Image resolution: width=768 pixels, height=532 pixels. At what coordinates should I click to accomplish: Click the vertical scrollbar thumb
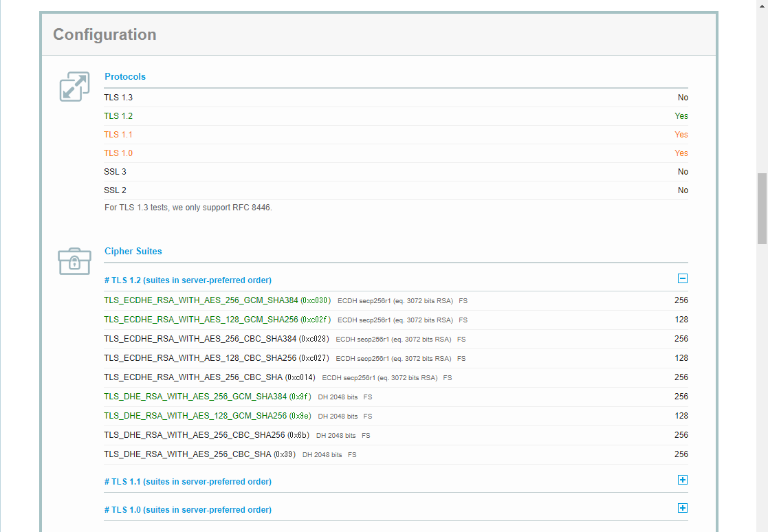tap(762, 208)
